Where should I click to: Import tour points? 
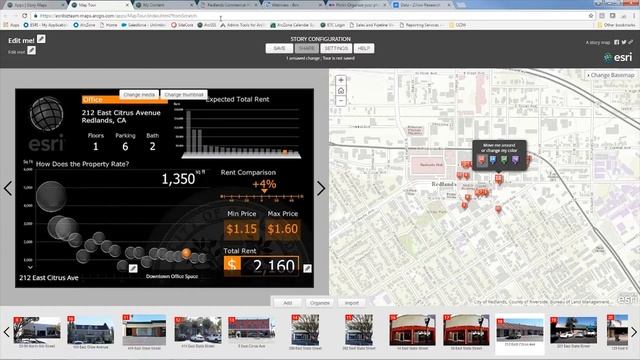(x=351, y=303)
